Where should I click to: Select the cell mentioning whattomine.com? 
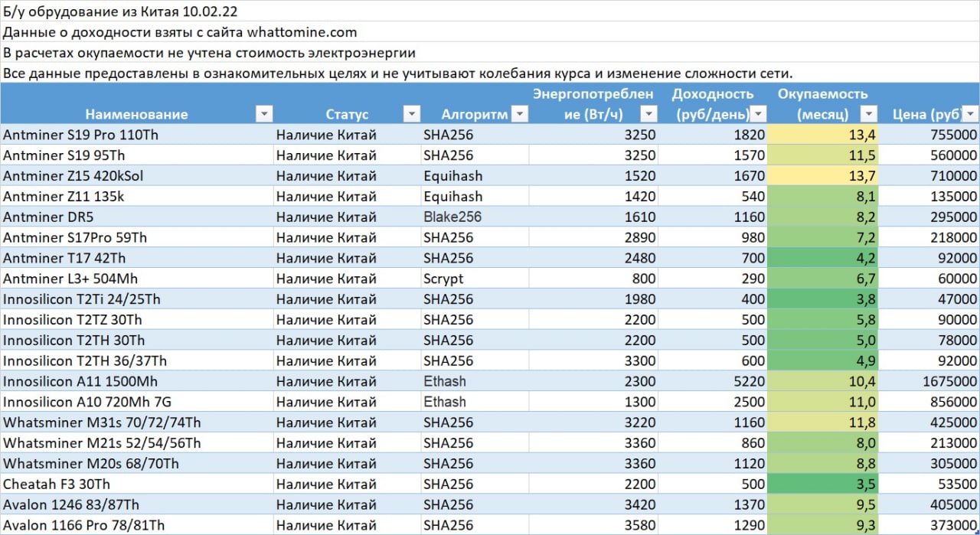(x=490, y=31)
